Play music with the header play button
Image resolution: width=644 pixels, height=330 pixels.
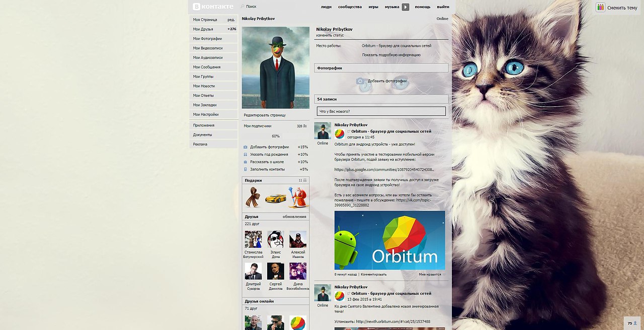pos(406,7)
